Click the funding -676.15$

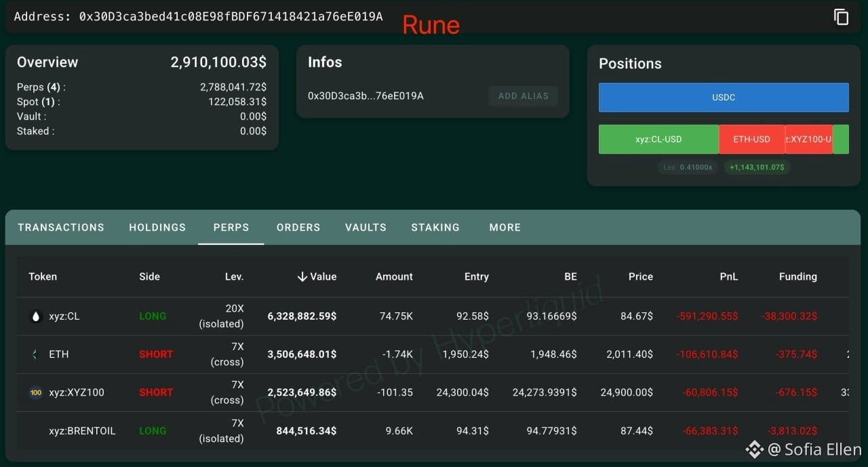click(x=797, y=392)
